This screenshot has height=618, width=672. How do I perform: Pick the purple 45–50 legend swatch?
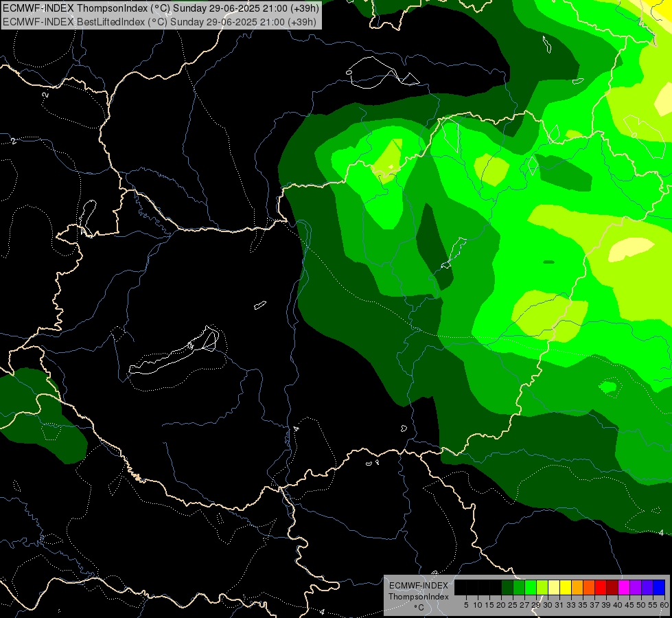point(636,587)
